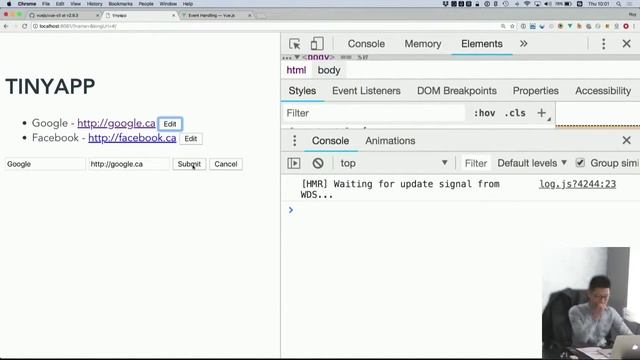Open the DOM Breakpoints tab

click(x=457, y=91)
